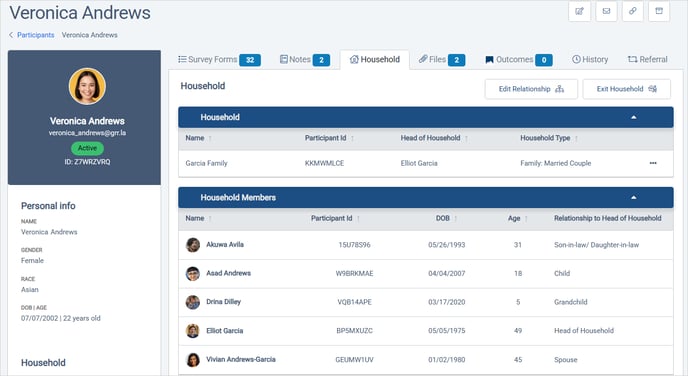688x376 pixels.
Task: Sort members table by Name
Action: tap(198, 218)
